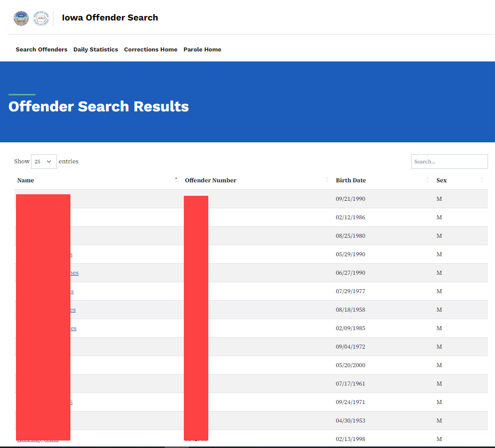Navigate to Parole Home
The height and width of the screenshot is (448, 495).
[x=202, y=49]
